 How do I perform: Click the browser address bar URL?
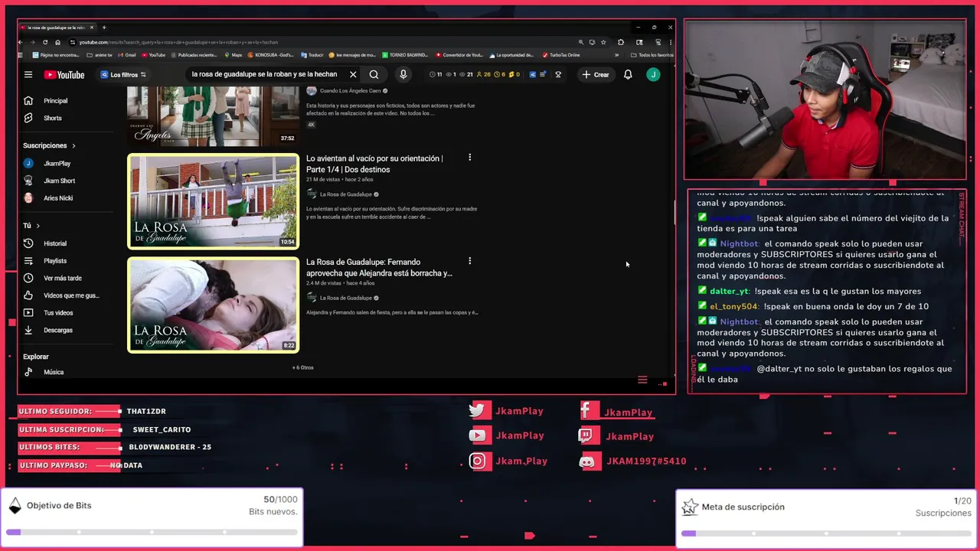pos(178,42)
